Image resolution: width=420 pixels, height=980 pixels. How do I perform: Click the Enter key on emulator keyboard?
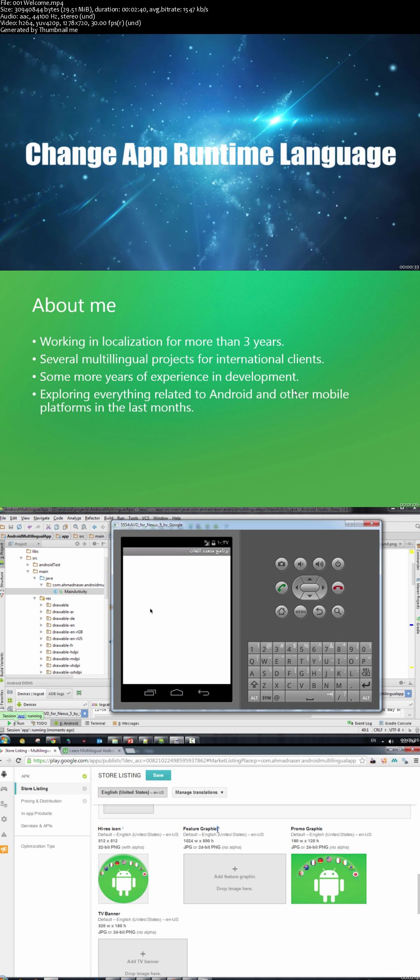(366, 684)
